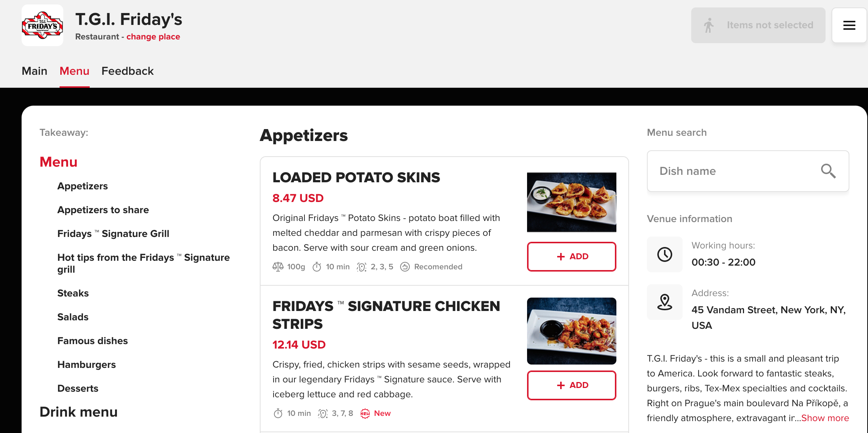Switch to the Main tab

pos(35,71)
